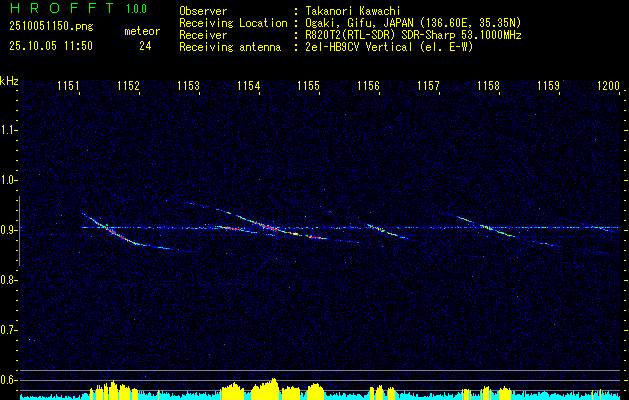Screen dimensions: 629x400
Task: Click the 0.7 kHz frequency label
Action: (8, 330)
